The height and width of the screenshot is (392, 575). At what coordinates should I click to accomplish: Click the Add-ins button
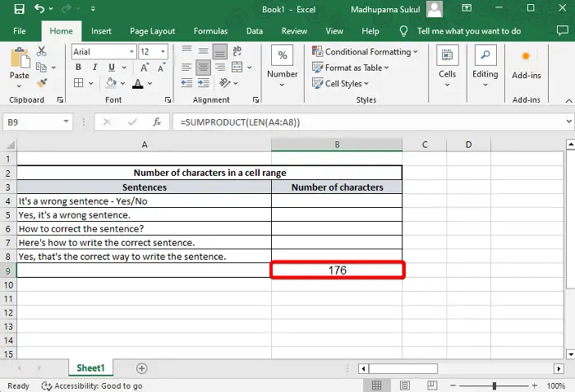[527, 64]
